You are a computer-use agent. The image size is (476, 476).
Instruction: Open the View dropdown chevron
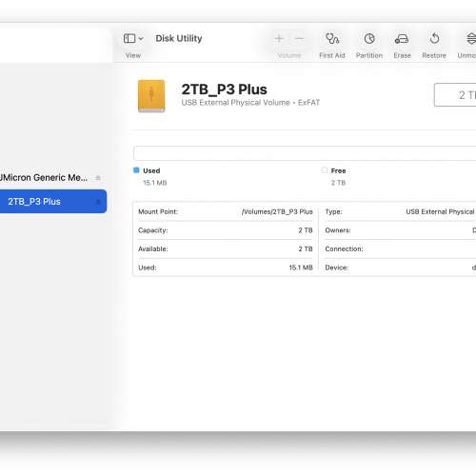pos(141,39)
